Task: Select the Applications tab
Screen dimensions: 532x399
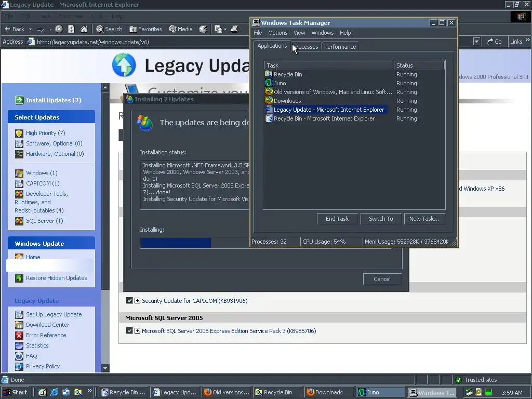Action: click(x=272, y=46)
